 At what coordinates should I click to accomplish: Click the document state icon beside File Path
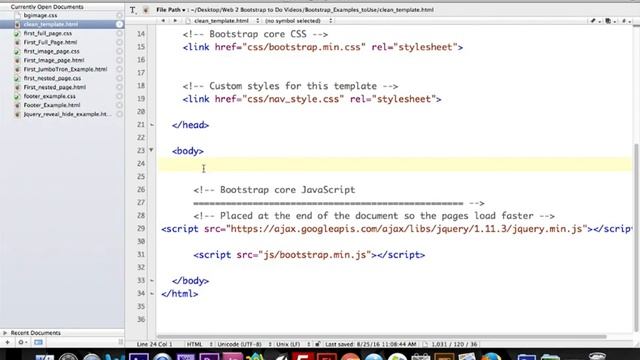145,10
